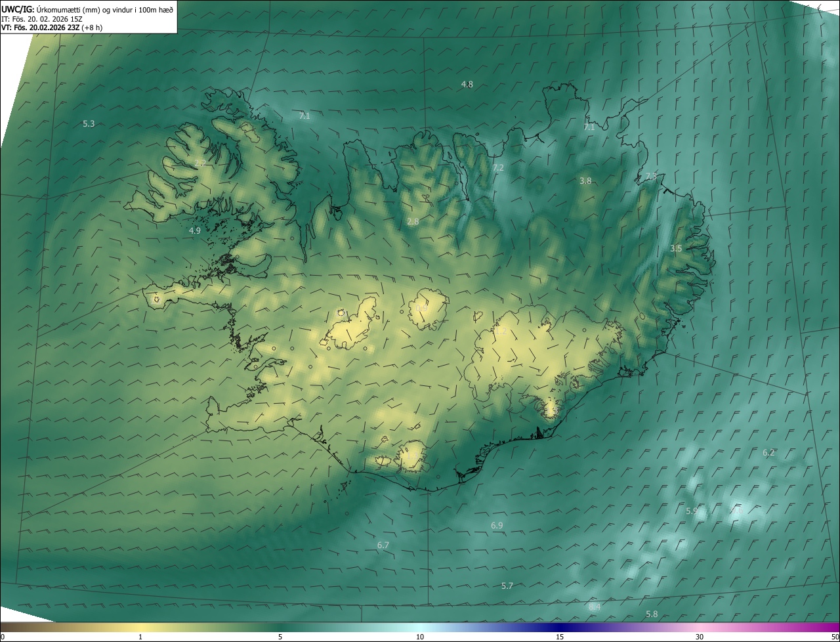Click the colorbar tick label 0
The height and width of the screenshot is (642, 840).
tap(3, 637)
